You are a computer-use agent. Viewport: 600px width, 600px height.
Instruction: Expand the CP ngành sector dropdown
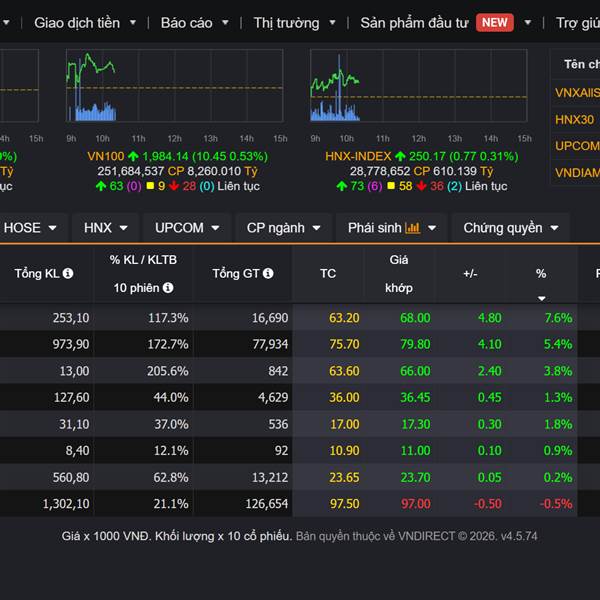coord(283,228)
